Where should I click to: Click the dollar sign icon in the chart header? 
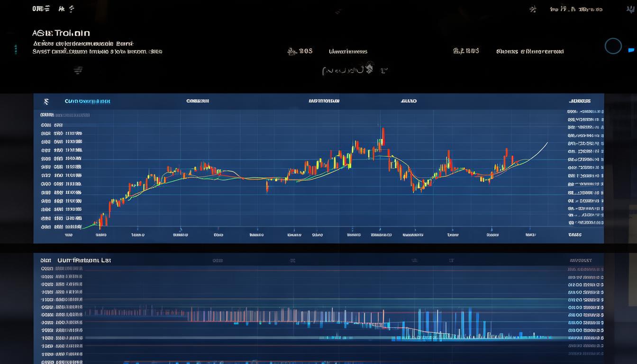(x=46, y=101)
